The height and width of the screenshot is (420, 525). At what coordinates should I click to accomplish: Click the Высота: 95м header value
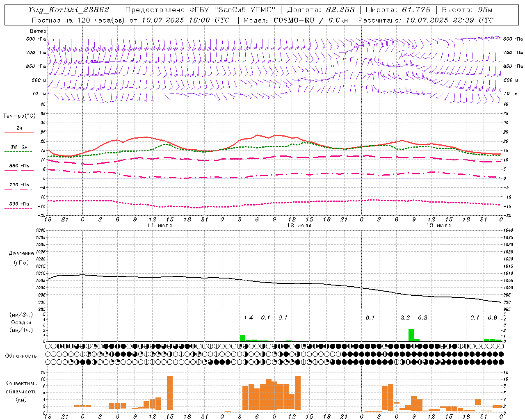[x=467, y=10]
